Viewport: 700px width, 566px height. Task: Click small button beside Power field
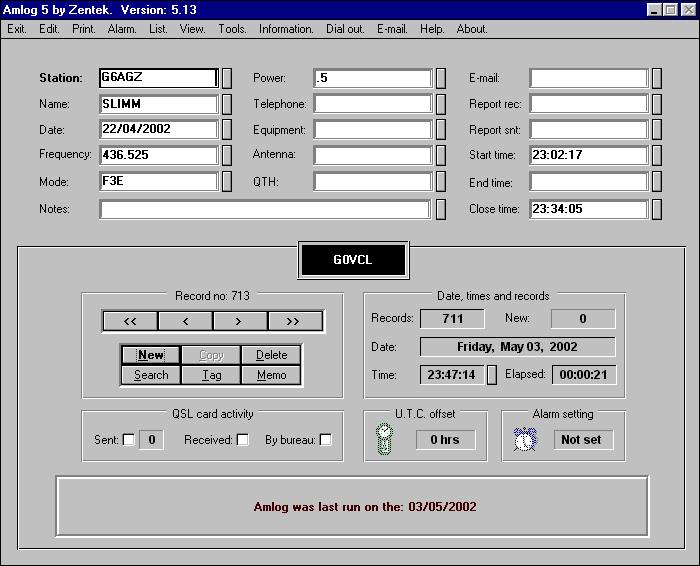tap(441, 78)
